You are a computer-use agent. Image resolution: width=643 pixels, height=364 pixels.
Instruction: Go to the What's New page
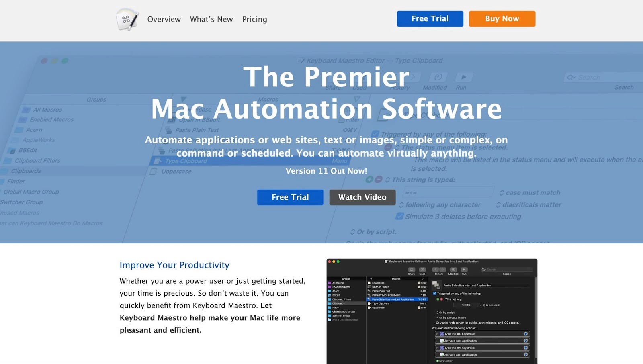coord(211,19)
